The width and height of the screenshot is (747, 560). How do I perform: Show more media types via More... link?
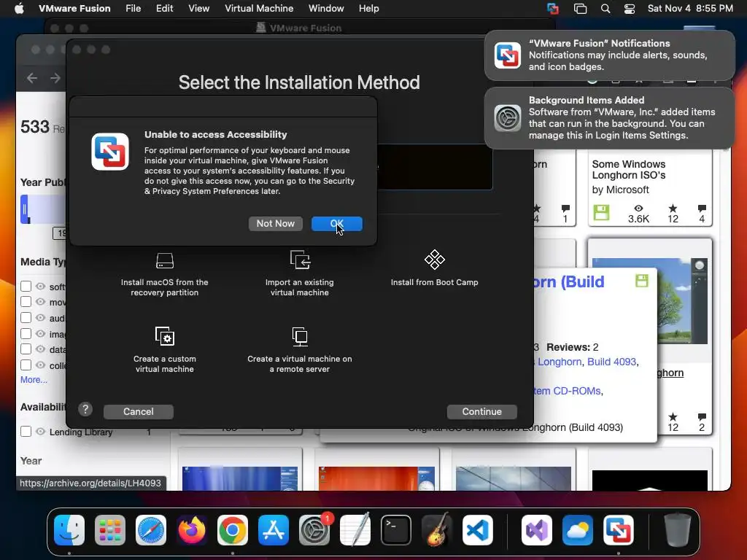click(34, 380)
